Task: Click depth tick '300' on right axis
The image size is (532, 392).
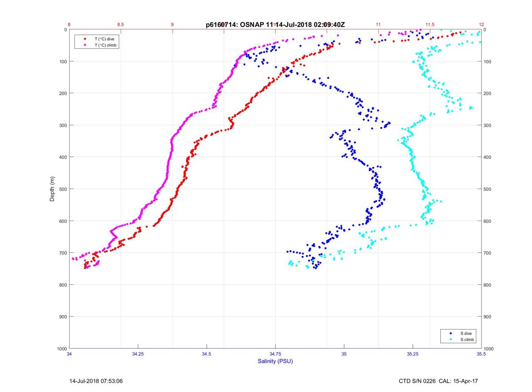Action: coord(488,125)
